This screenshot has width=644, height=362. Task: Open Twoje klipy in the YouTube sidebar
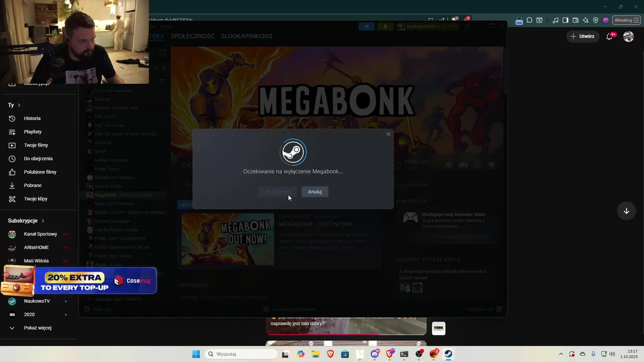coord(36,199)
